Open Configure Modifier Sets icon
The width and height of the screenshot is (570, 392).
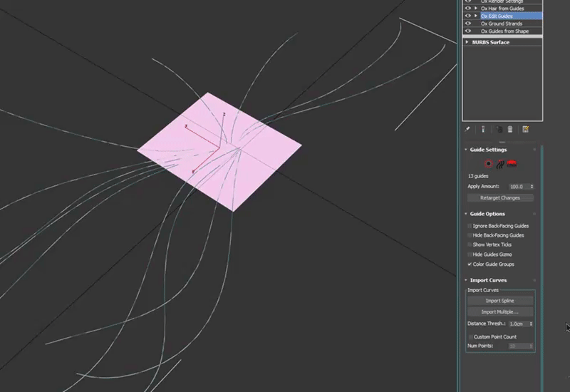tap(525, 130)
